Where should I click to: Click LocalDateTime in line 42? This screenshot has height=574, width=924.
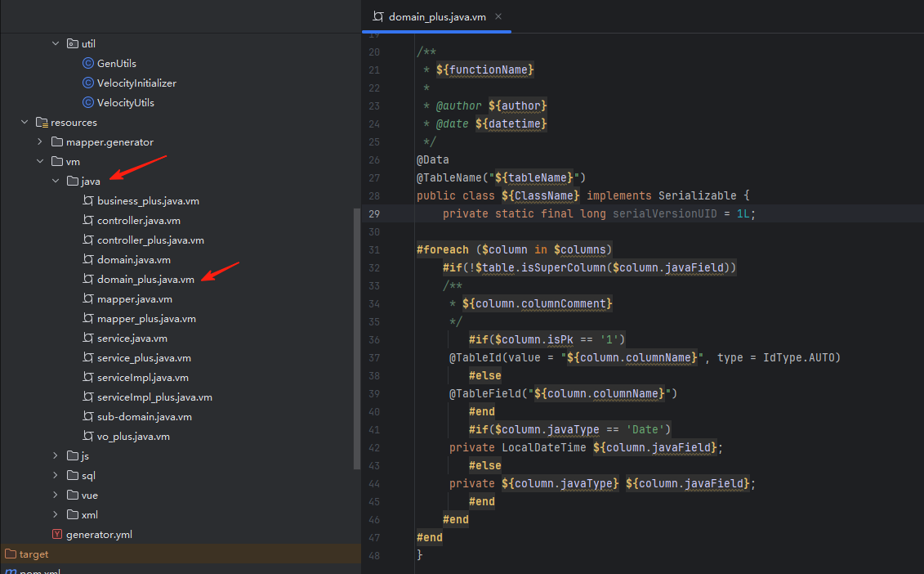(544, 447)
